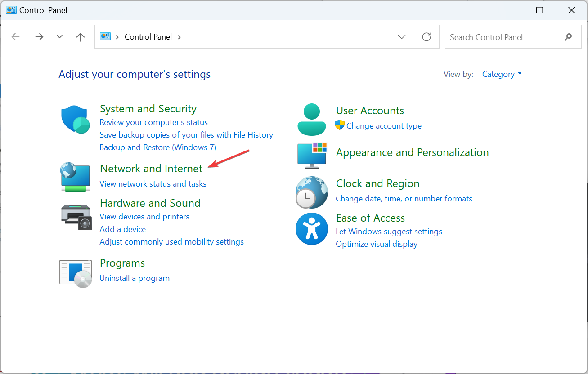
Task: Click the up one level arrow
Action: 80,36
